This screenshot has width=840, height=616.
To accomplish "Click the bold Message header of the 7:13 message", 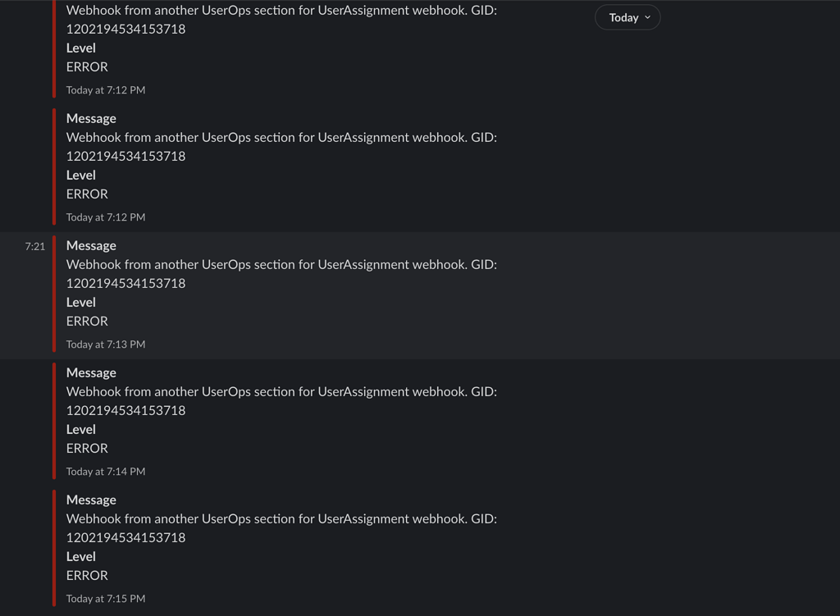I will pyautogui.click(x=90, y=245).
